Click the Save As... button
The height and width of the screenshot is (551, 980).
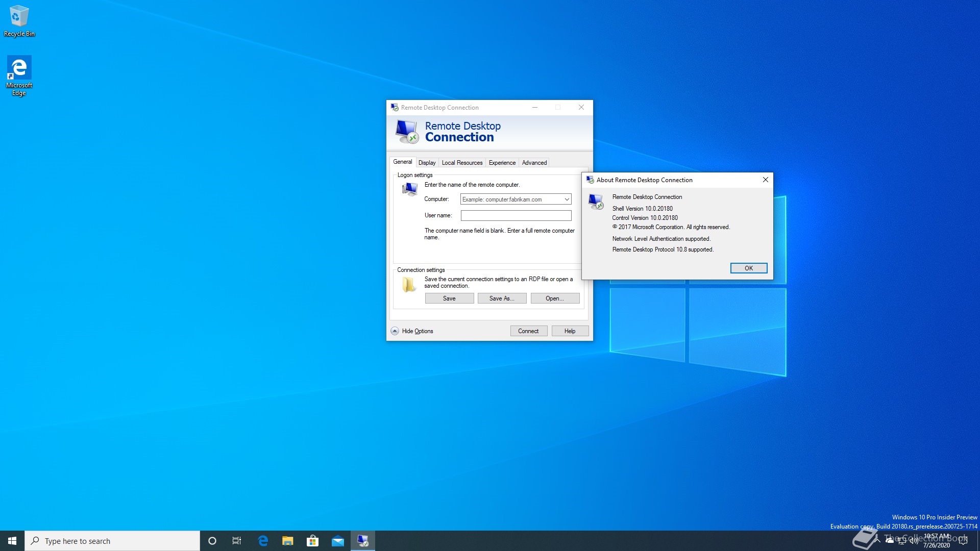502,298
